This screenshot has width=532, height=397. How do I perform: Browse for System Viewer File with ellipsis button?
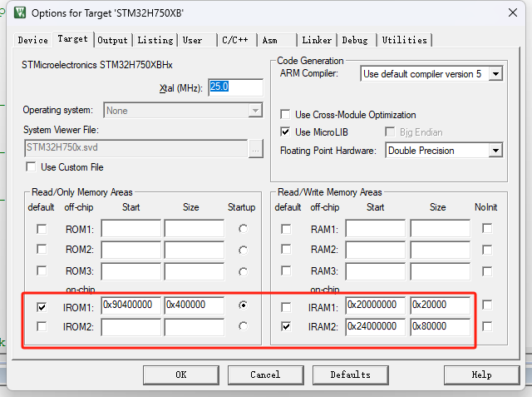click(x=256, y=149)
